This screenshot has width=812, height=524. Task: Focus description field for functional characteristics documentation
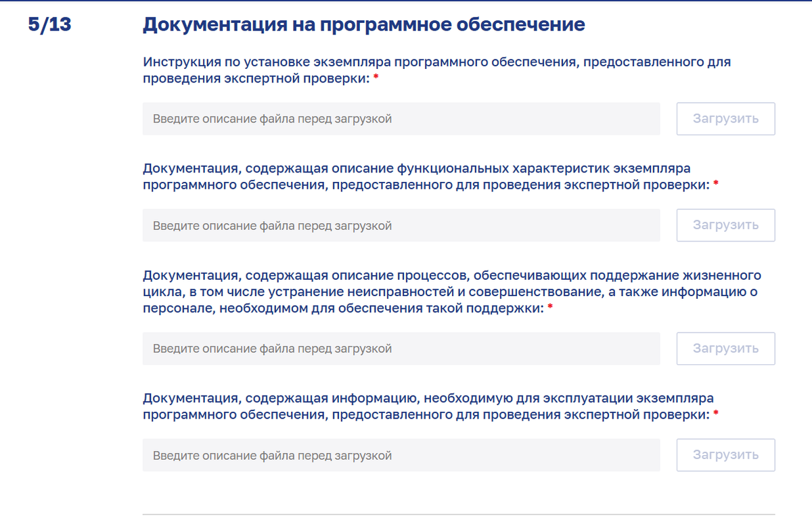click(401, 226)
